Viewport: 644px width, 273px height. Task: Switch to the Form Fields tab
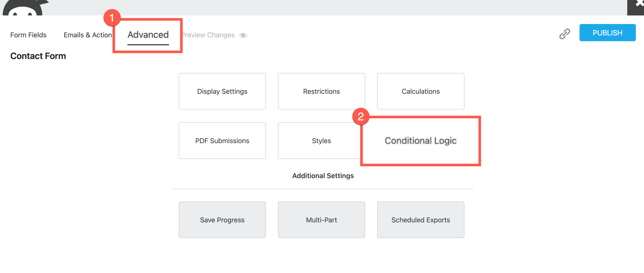click(28, 35)
